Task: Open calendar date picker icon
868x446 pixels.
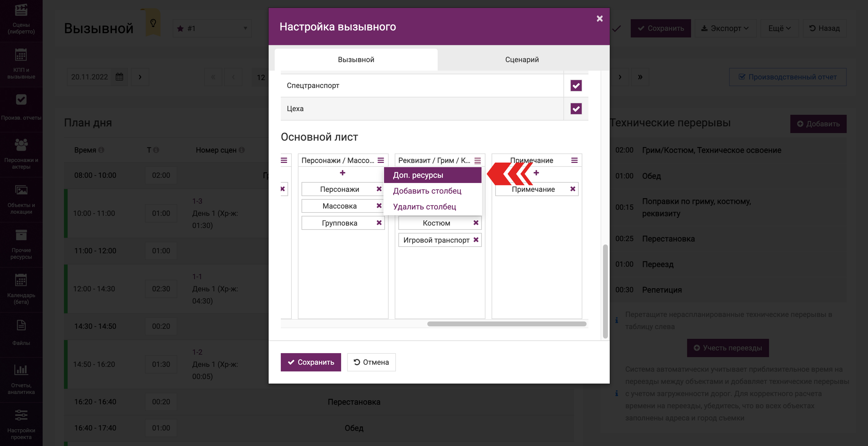Action: coord(119,77)
